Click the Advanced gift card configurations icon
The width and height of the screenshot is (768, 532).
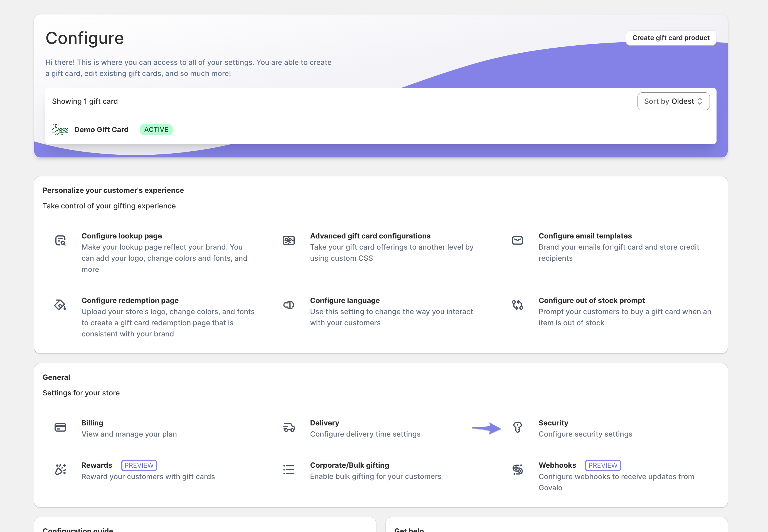point(289,240)
